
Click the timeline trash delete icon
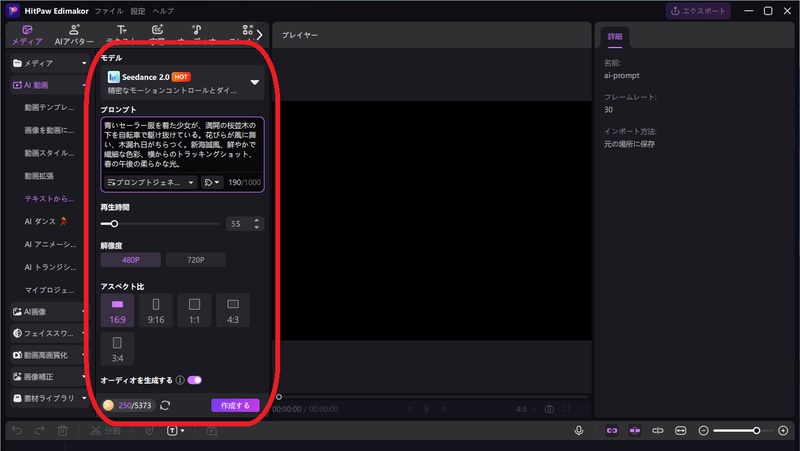point(62,431)
